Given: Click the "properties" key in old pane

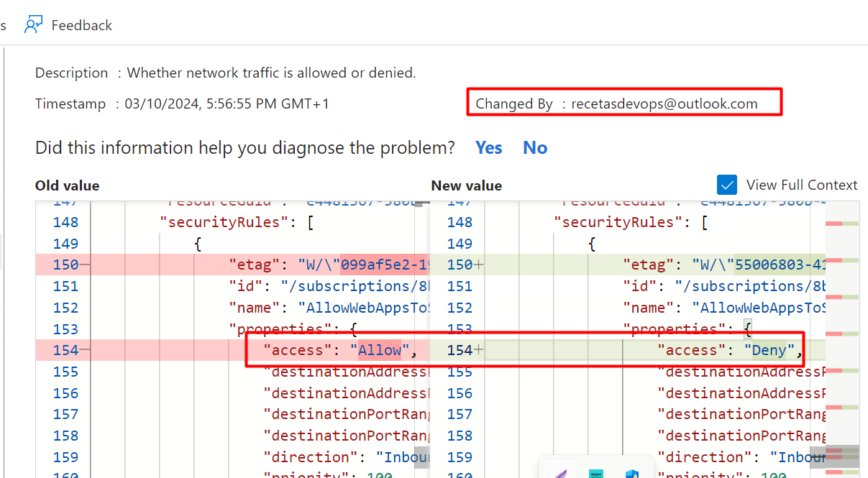Looking at the screenshot, I should click(x=280, y=329).
